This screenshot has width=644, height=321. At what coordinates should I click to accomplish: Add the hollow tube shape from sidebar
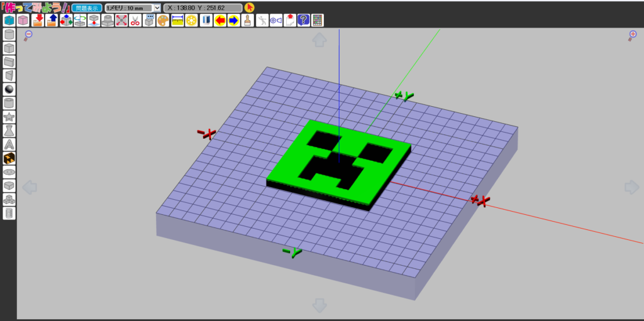click(x=9, y=103)
